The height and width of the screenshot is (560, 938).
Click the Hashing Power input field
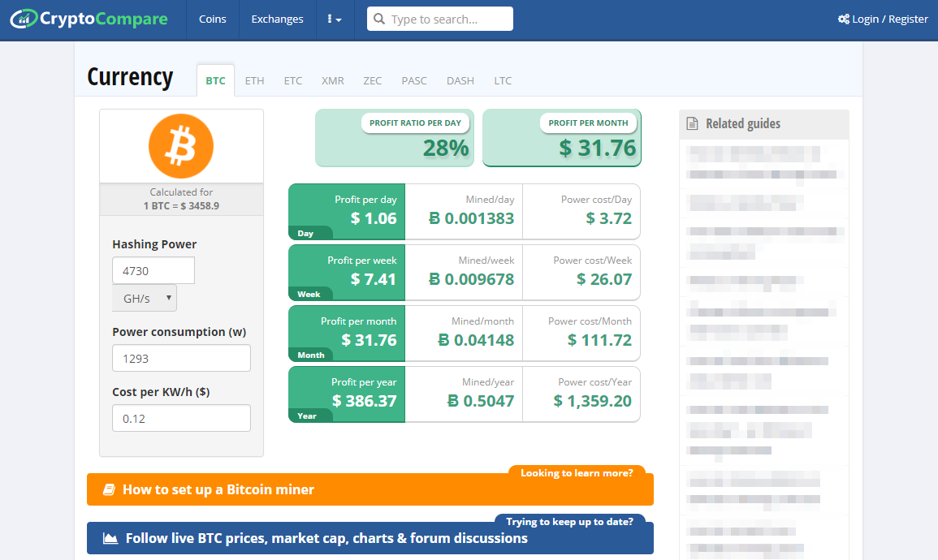pos(153,271)
